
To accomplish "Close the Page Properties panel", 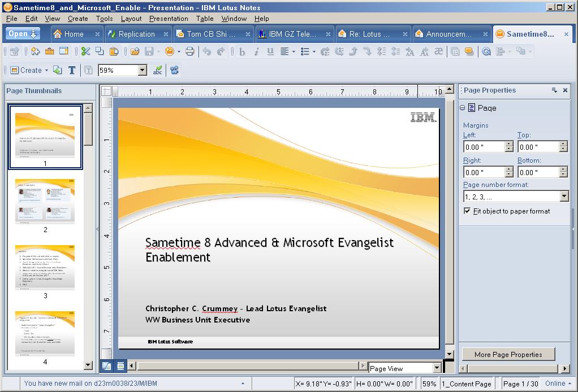I will (565, 90).
